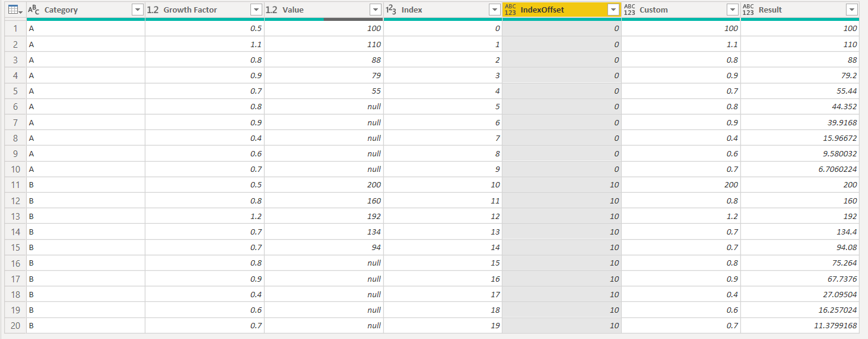The height and width of the screenshot is (339, 868).
Task: Change the IndexOffset column data type icon
Action: (510, 10)
